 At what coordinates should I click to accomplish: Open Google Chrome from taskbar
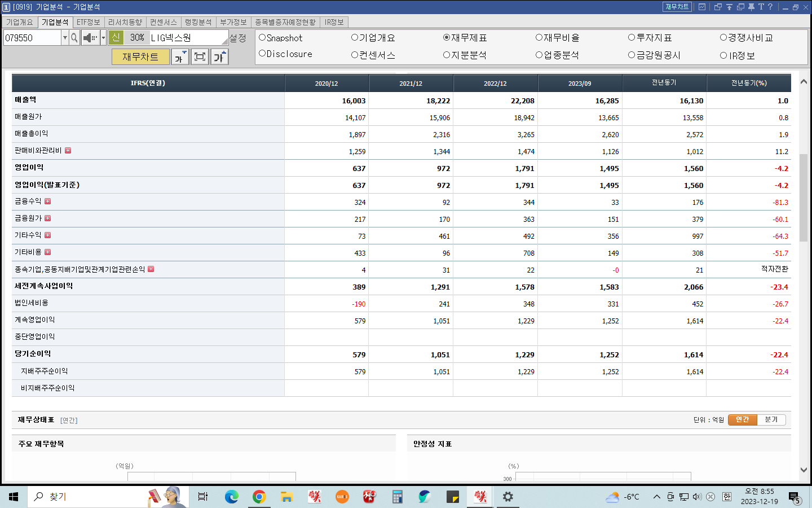(259, 497)
